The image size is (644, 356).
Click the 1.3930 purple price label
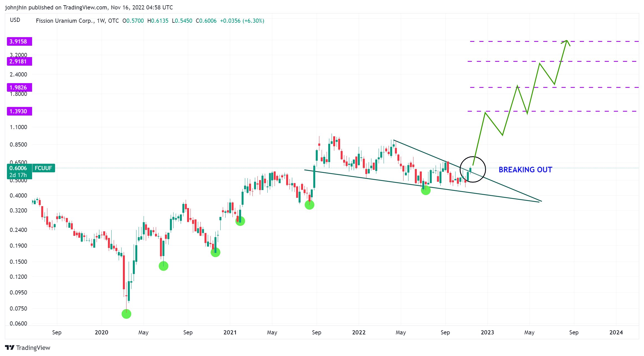[19, 111]
